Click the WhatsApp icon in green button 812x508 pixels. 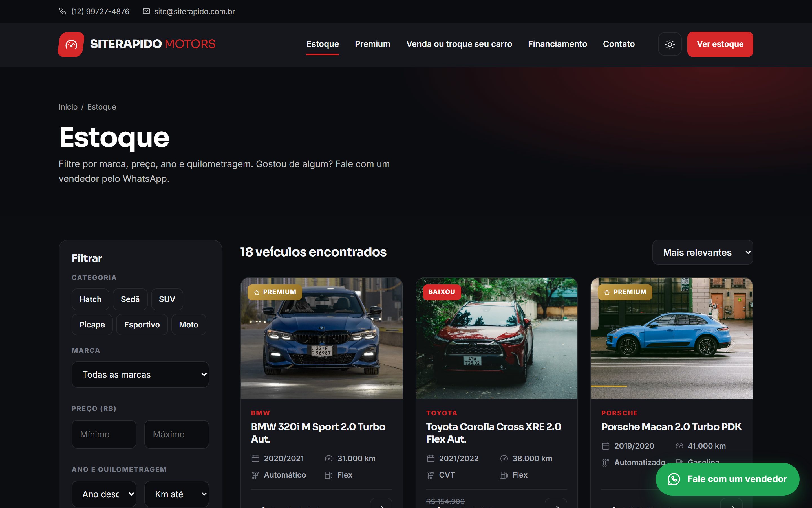674,479
